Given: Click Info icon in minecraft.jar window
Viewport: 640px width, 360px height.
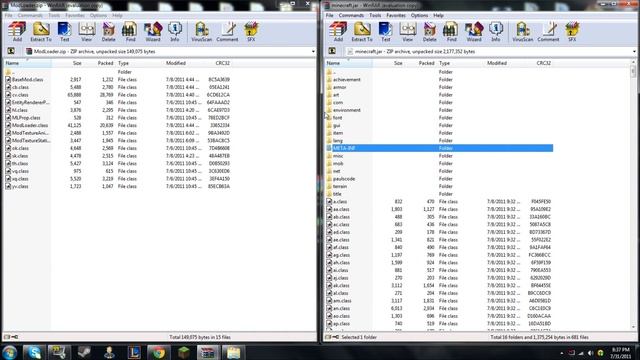Looking at the screenshot, I should tap(496, 32).
